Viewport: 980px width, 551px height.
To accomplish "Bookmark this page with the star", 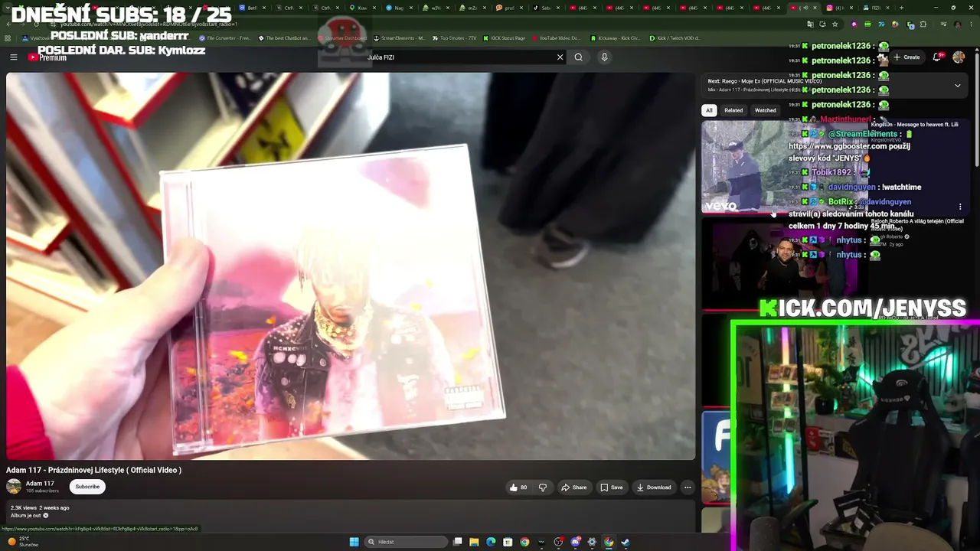I will (x=835, y=24).
